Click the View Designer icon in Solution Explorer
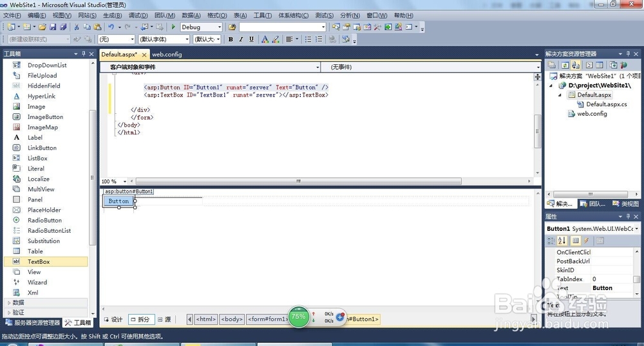 click(599, 65)
